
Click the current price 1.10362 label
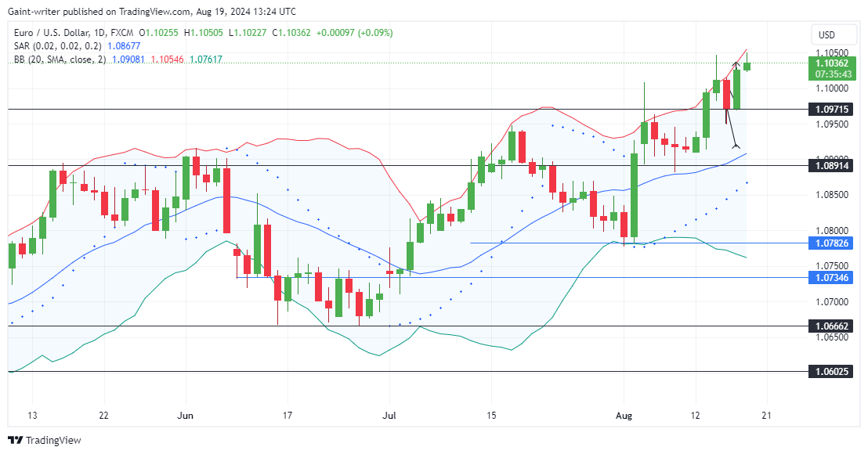[x=832, y=63]
